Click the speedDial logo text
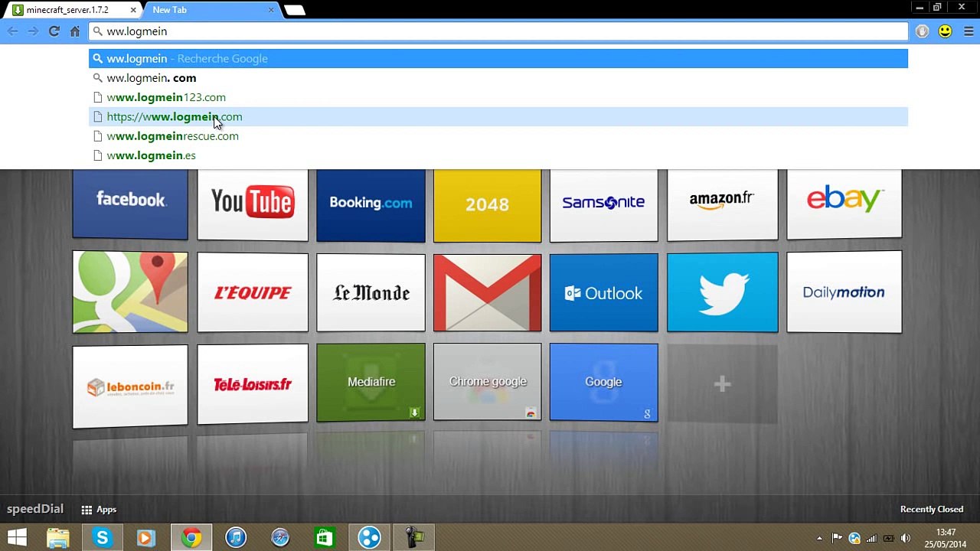 coord(35,509)
